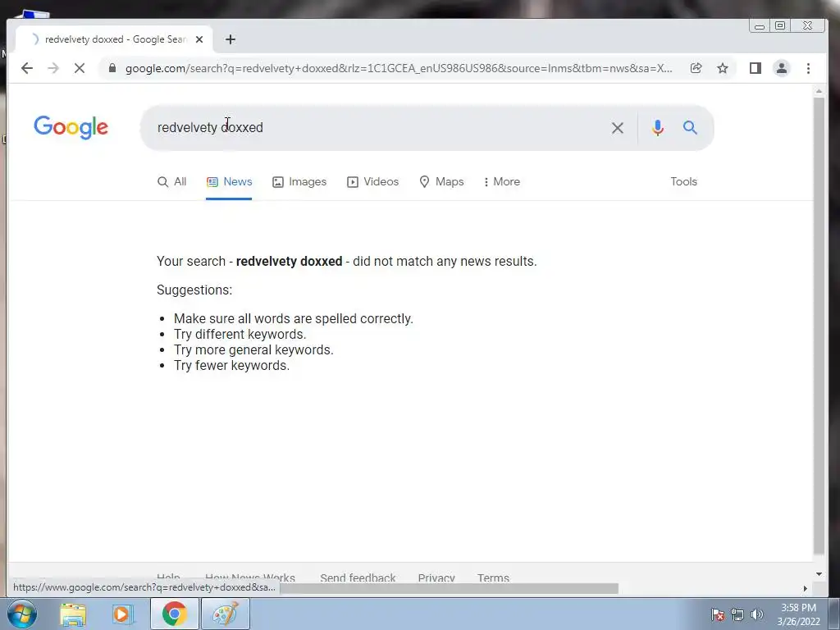The width and height of the screenshot is (840, 630).
Task: Open the Tools search options
Action: [683, 181]
